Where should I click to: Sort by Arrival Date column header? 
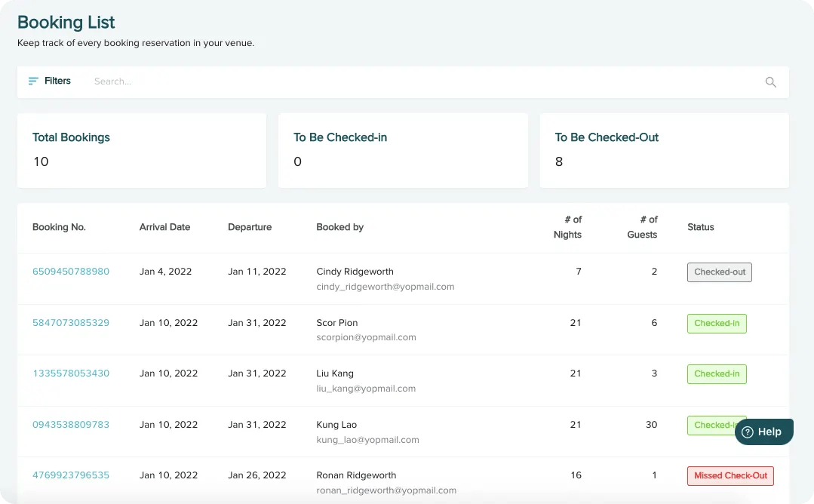(x=164, y=227)
